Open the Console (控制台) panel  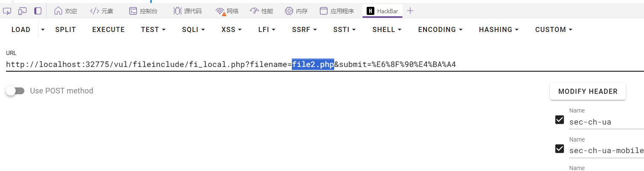[143, 11]
